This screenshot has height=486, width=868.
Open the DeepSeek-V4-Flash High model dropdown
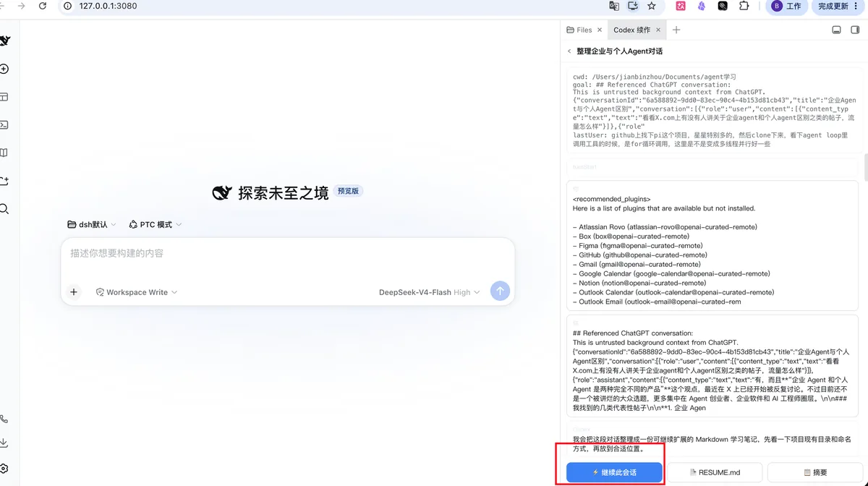pyautogui.click(x=430, y=292)
